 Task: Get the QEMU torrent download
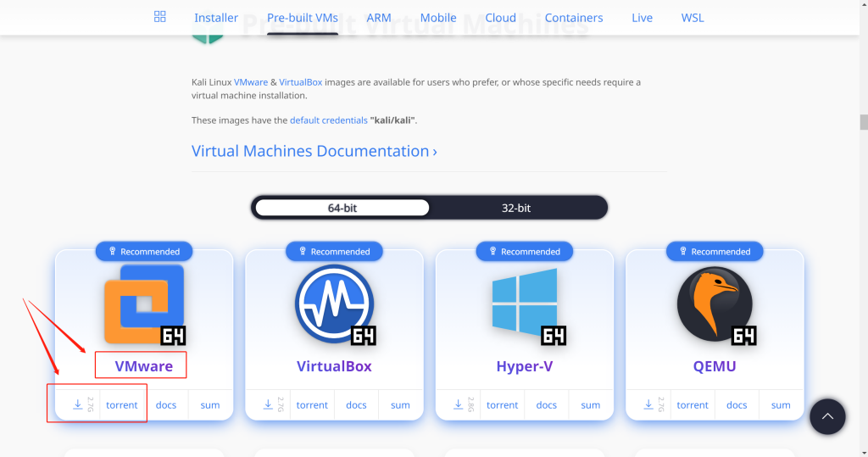(693, 405)
